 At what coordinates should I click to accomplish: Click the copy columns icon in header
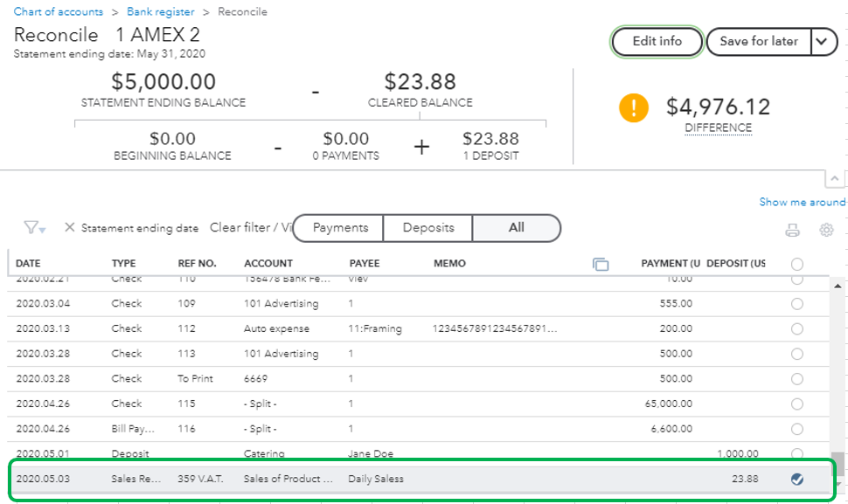pos(601,264)
